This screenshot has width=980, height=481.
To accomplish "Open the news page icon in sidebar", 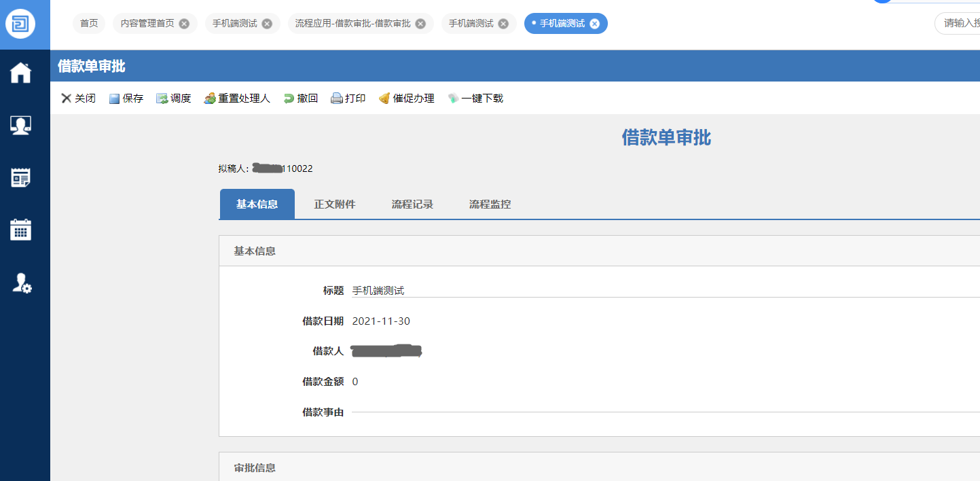I will pyautogui.click(x=20, y=178).
